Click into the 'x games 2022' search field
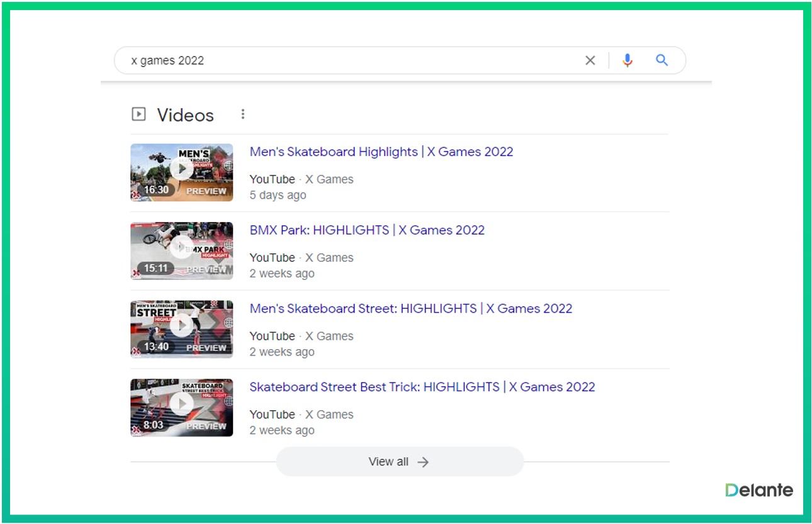 tap(346, 60)
